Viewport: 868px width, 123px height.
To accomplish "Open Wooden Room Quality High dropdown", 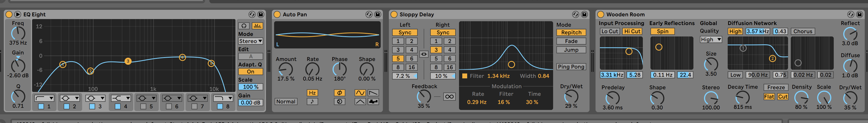I will tap(711, 39).
